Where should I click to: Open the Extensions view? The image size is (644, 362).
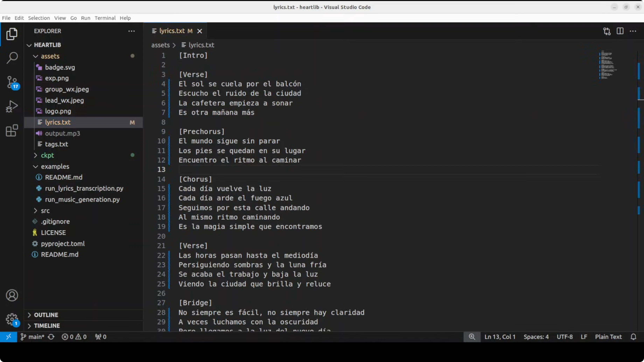(12, 130)
